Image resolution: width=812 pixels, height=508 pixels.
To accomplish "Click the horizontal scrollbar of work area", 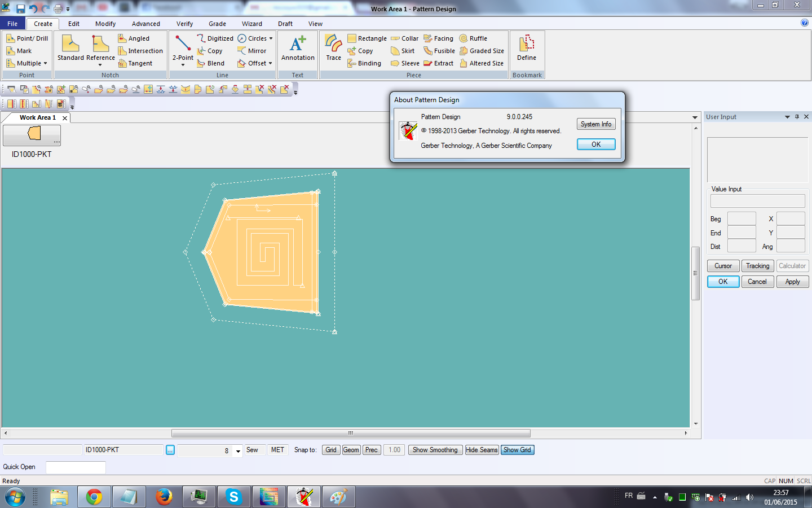I will pos(350,433).
